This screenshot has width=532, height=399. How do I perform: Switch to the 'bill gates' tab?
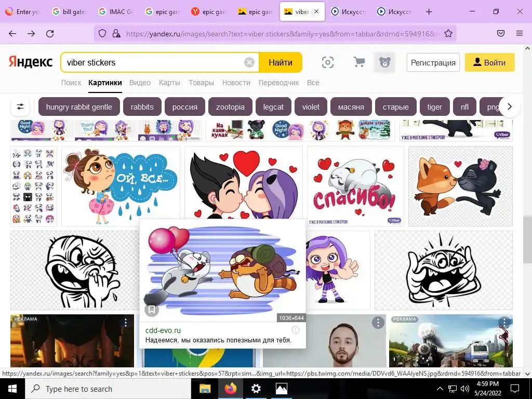pyautogui.click(x=70, y=11)
